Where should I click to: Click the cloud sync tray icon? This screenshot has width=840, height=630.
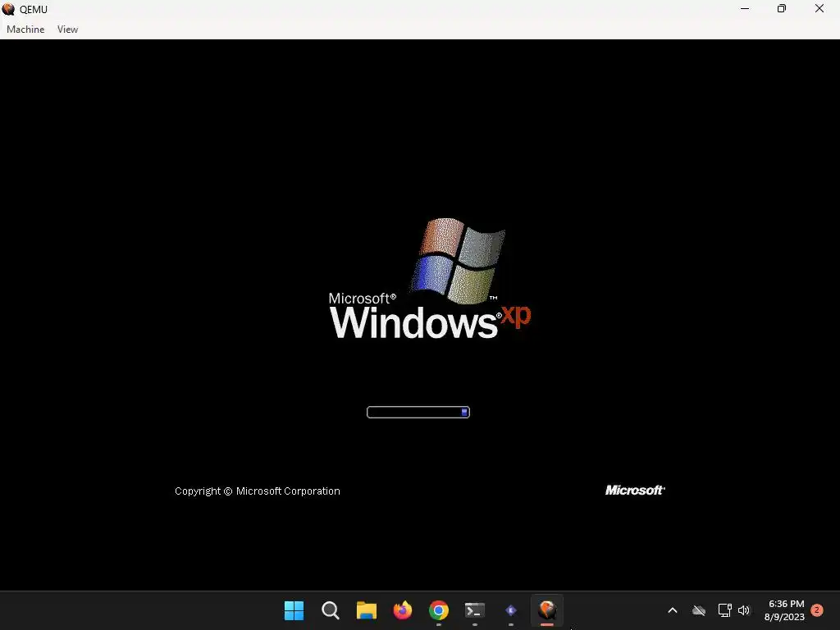[x=699, y=610]
